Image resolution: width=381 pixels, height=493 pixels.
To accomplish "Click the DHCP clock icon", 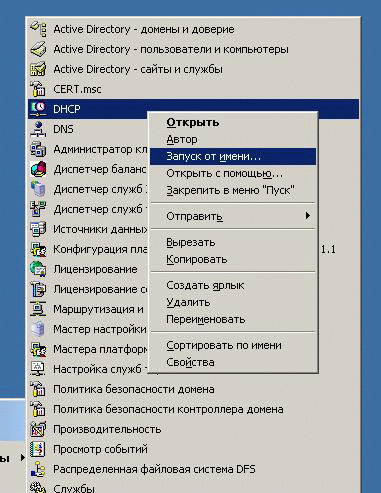I will [38, 109].
